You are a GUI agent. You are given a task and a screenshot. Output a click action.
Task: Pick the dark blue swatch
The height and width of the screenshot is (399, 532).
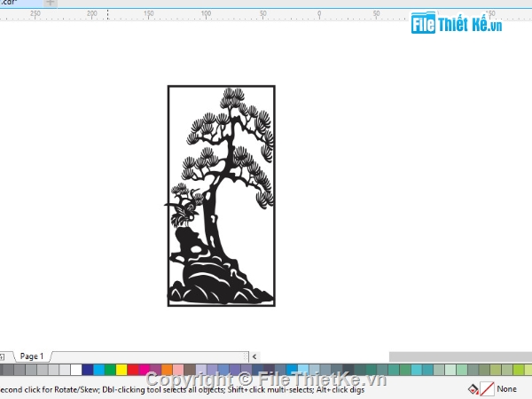[88, 370]
